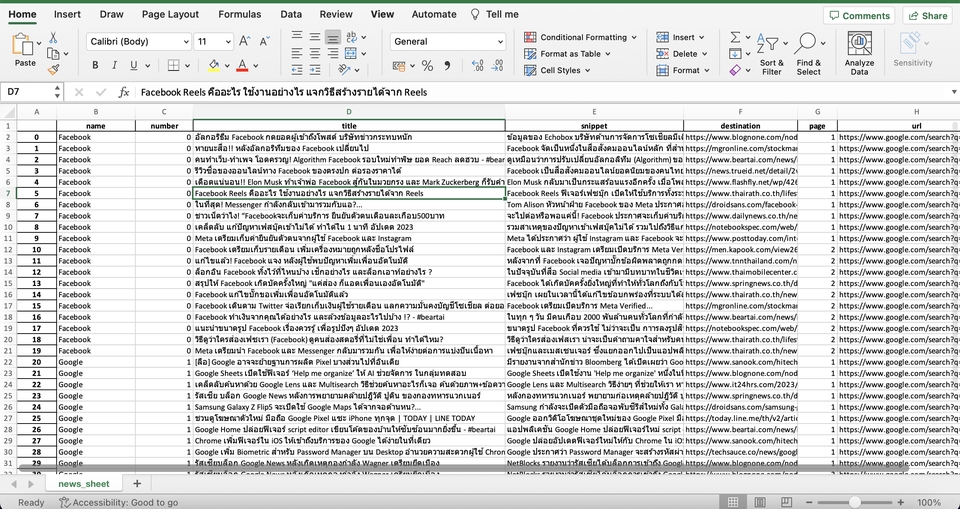Toggle bold formatting
Viewport: 960px width, 509px height.
(95, 66)
